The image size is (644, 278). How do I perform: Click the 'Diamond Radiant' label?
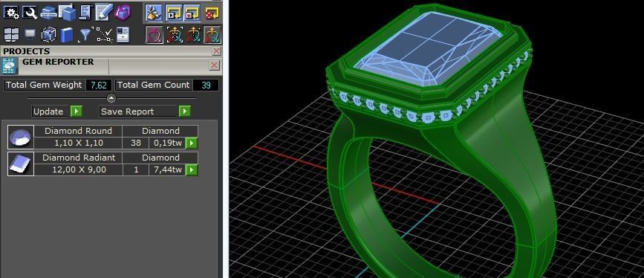point(78,158)
